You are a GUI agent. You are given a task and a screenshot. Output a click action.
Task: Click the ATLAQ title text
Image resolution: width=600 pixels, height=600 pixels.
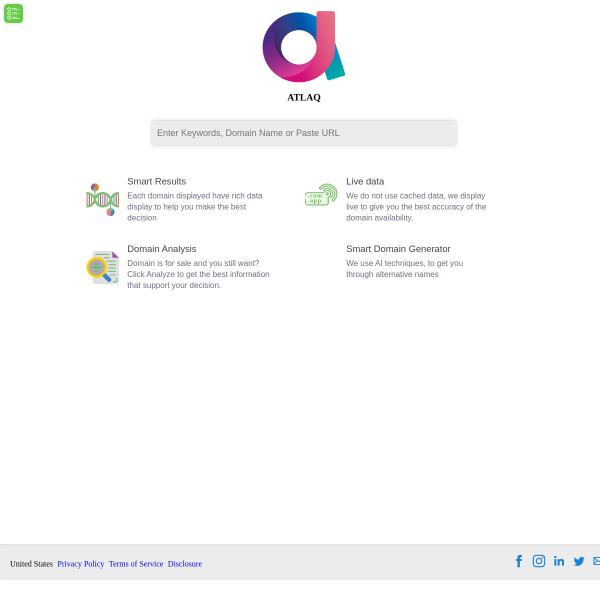point(304,98)
